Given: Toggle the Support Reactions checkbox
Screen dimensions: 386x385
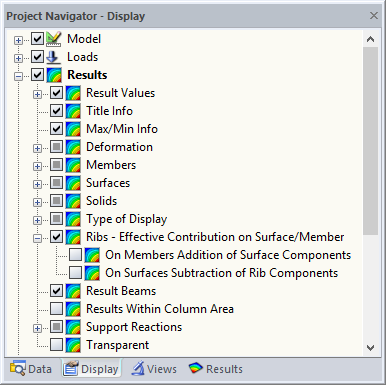Looking at the screenshot, I should [x=56, y=327].
